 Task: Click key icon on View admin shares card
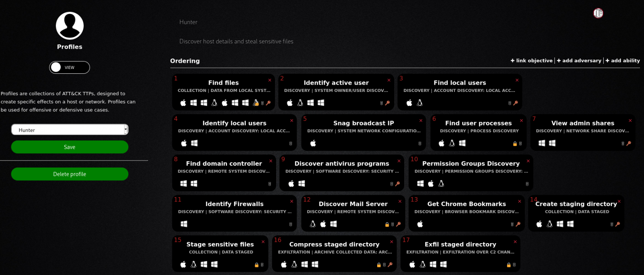tap(629, 144)
